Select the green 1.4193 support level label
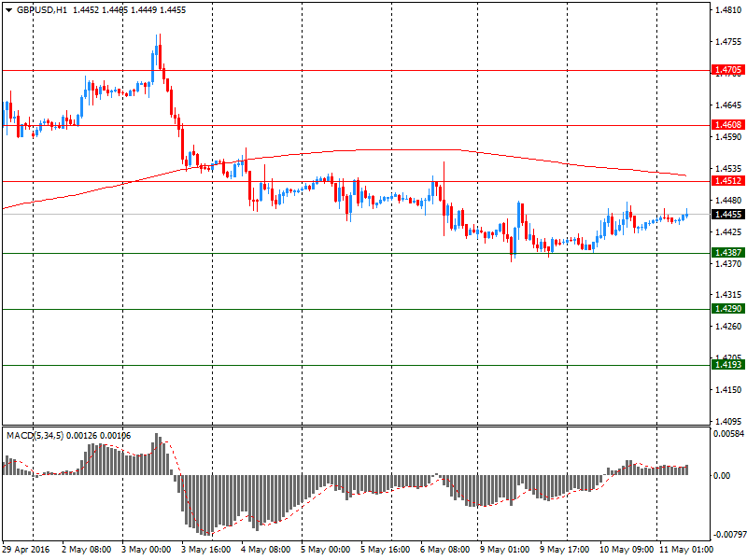 [728, 365]
